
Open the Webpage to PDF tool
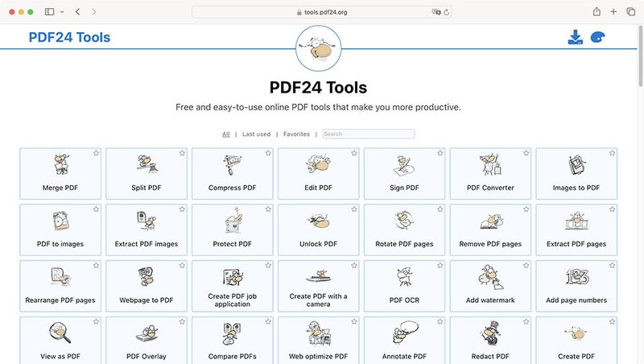pyautogui.click(x=147, y=287)
